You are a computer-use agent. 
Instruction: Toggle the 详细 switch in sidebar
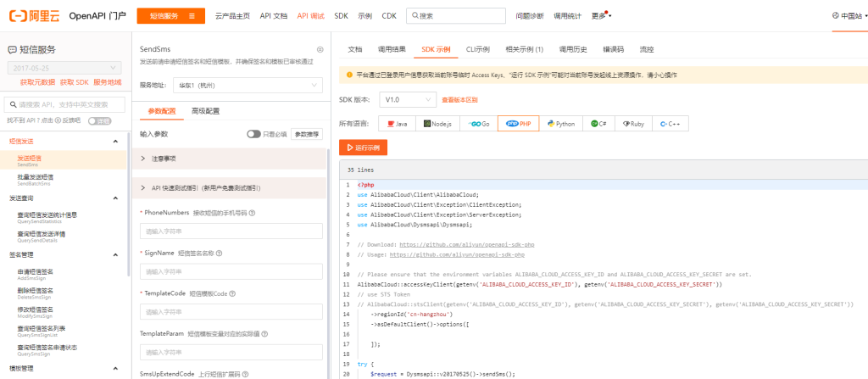(100, 121)
